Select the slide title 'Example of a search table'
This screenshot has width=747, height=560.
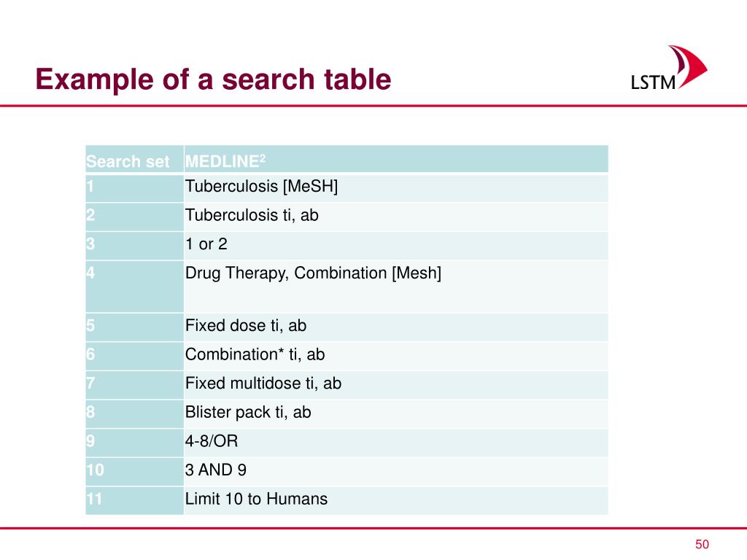[213, 79]
